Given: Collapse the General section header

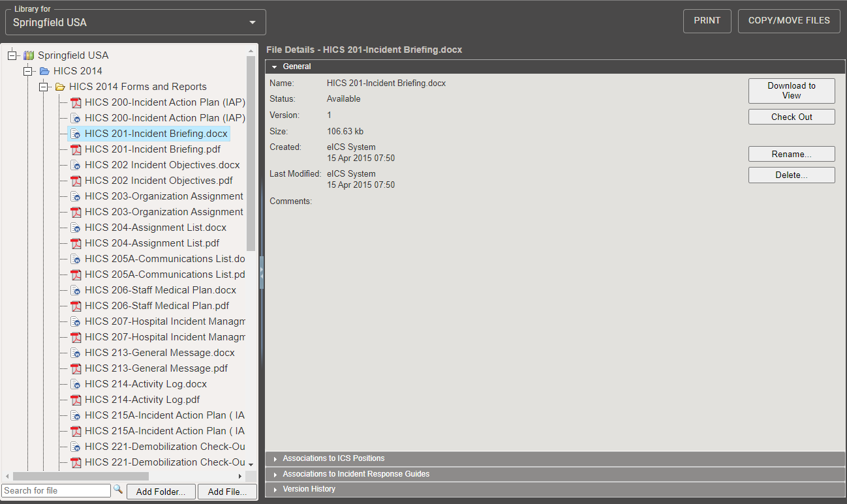Looking at the screenshot, I should click(x=296, y=67).
